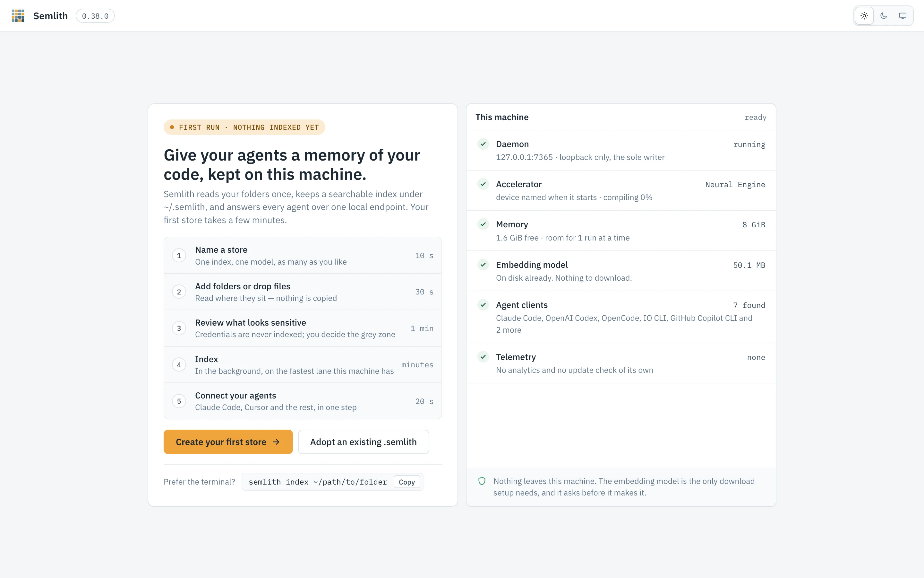Image resolution: width=924 pixels, height=578 pixels.
Task: Click the none telemetry value
Action: [x=756, y=357]
